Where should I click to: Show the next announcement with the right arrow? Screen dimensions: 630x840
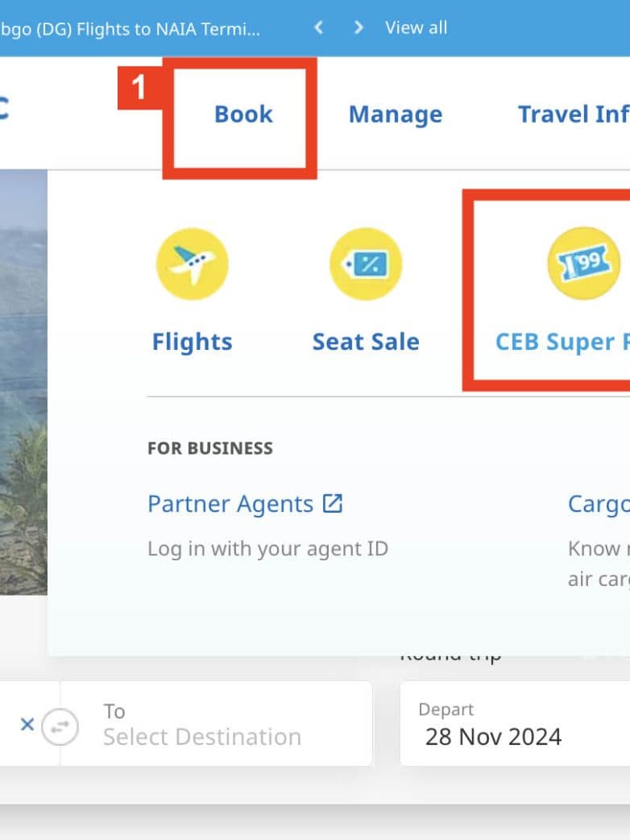tap(359, 28)
